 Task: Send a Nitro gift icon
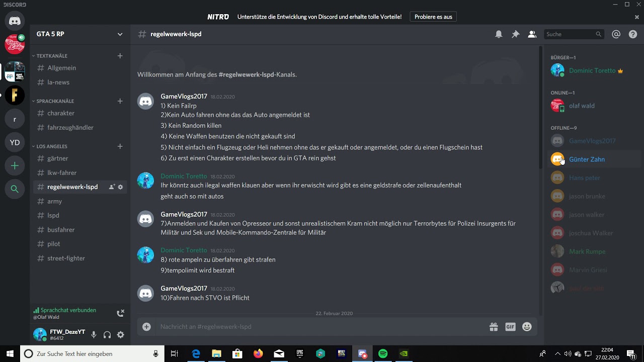[x=494, y=327]
